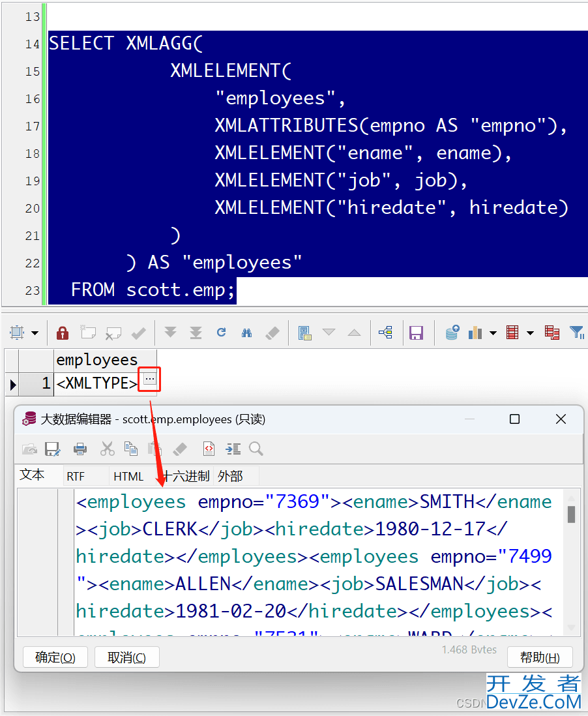This screenshot has height=716, width=588.
Task: Click the eraser clear record icon
Action: point(272,333)
